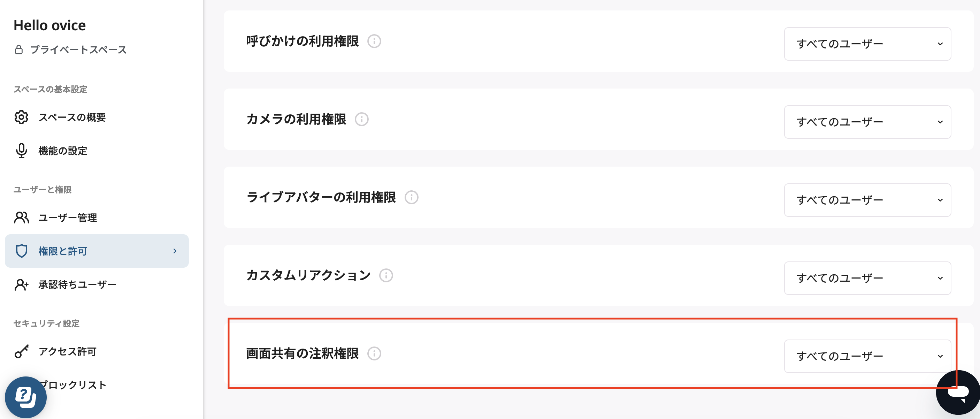Open the help icon in bottom left corner
Screen dimensions: 980x419
coord(26,397)
